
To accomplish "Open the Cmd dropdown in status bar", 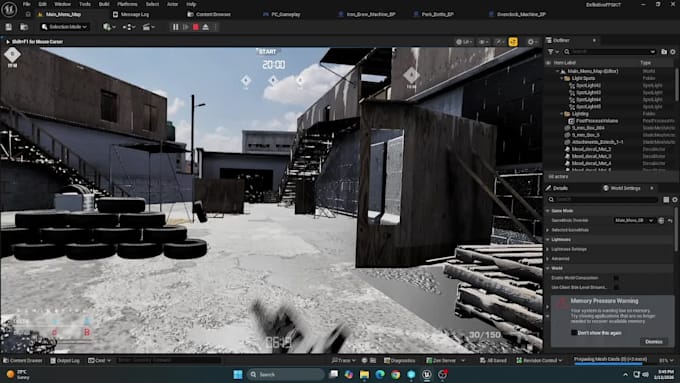I will coord(99,360).
